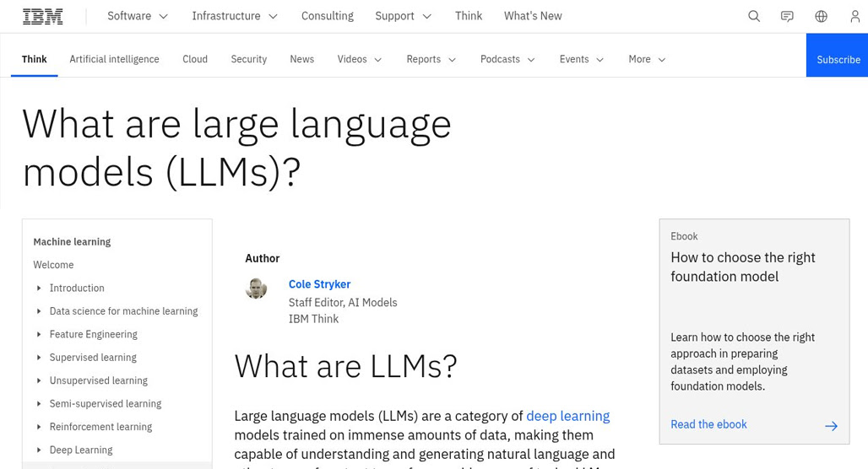
Task: Go to the Cloud tab
Action: (195, 59)
